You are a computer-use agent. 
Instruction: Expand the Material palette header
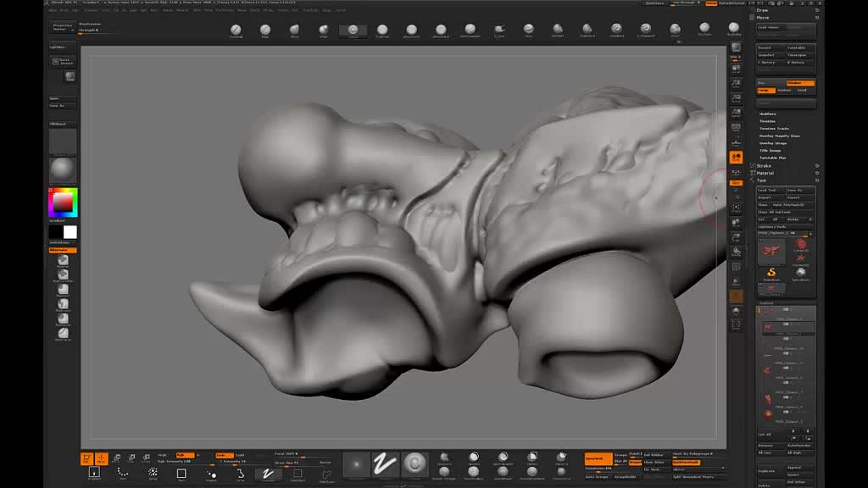click(x=765, y=173)
